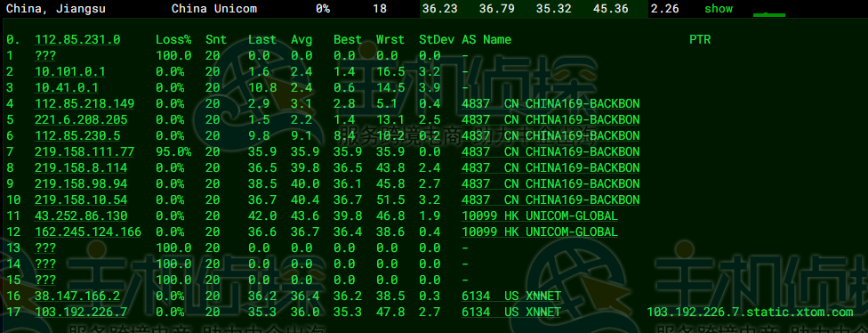Click IP address 219.158.98.94
The width and height of the screenshot is (868, 333).
(81, 183)
